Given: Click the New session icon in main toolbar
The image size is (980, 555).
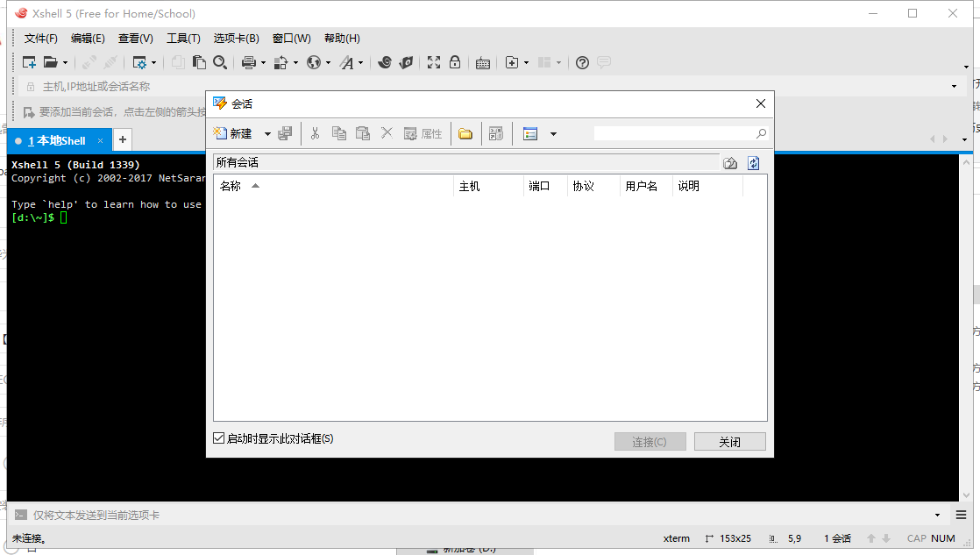Looking at the screenshot, I should [29, 62].
